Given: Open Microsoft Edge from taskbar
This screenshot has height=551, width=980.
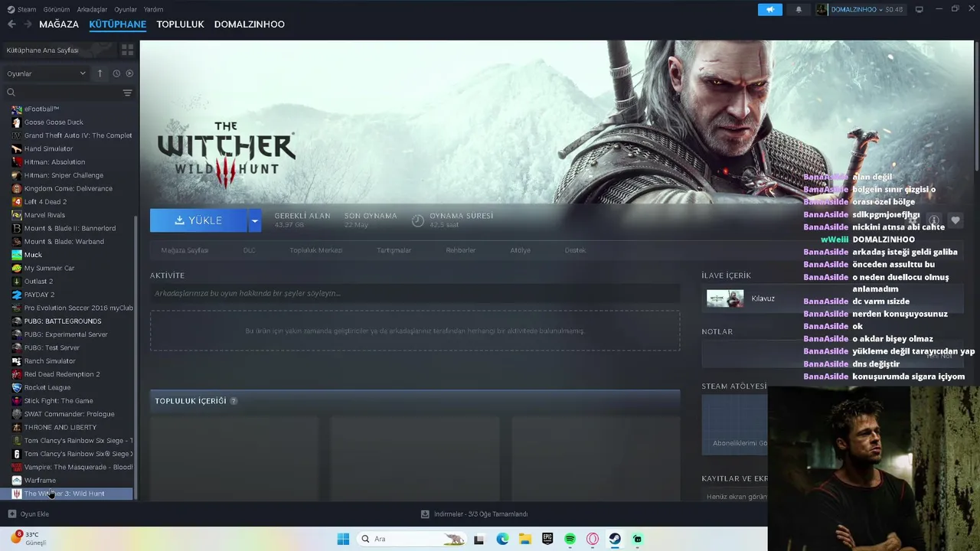Looking at the screenshot, I should pyautogui.click(x=502, y=539).
